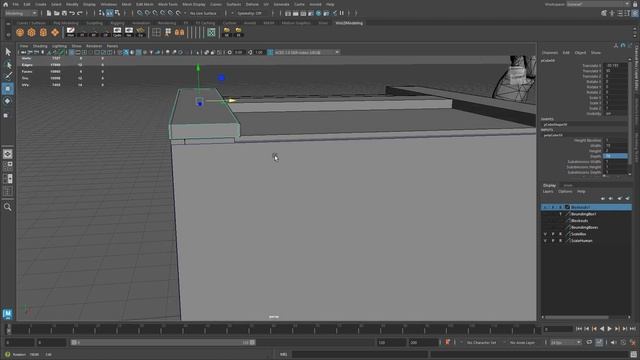Select the single-pane layout icon in sidebar
Viewport: 640px width, 360px height.
[7, 154]
